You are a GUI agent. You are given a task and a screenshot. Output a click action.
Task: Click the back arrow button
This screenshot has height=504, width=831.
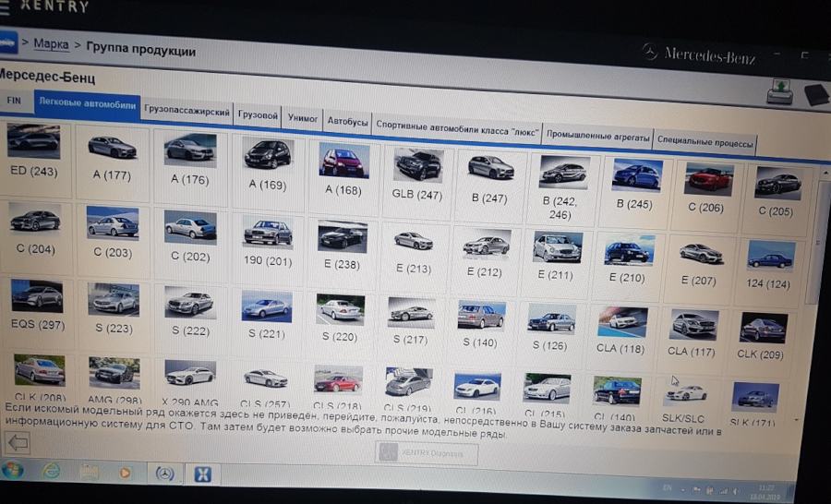point(18,442)
